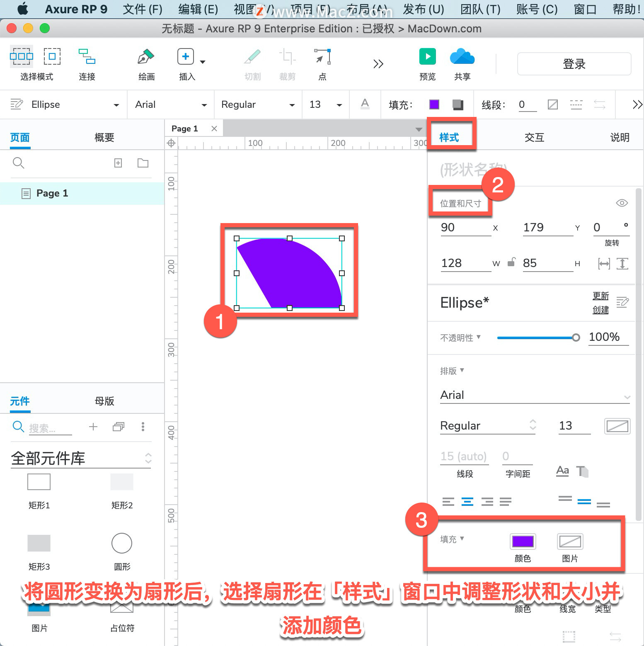Toggle top vertical text alignment
The image size is (644, 646).
(x=565, y=499)
